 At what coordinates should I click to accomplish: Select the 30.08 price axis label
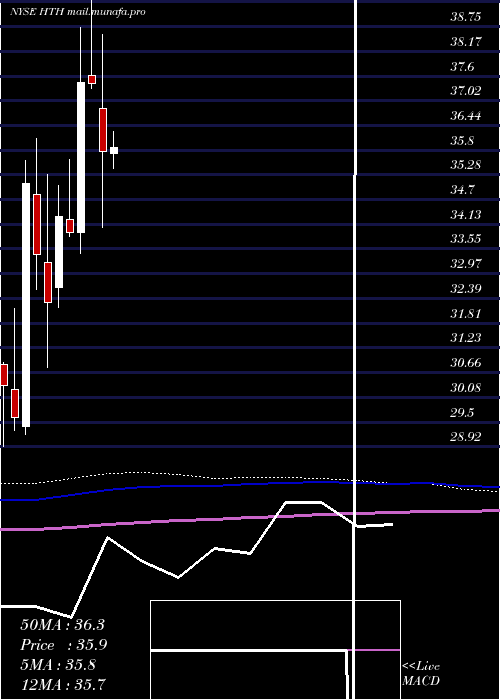coord(466,388)
